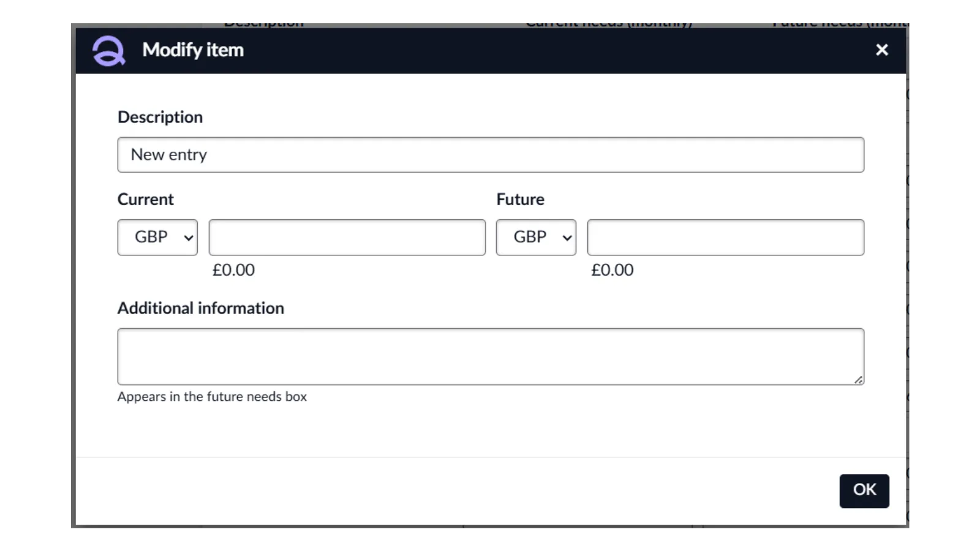
Task: Click the £0.00 value under Future
Action: (612, 270)
